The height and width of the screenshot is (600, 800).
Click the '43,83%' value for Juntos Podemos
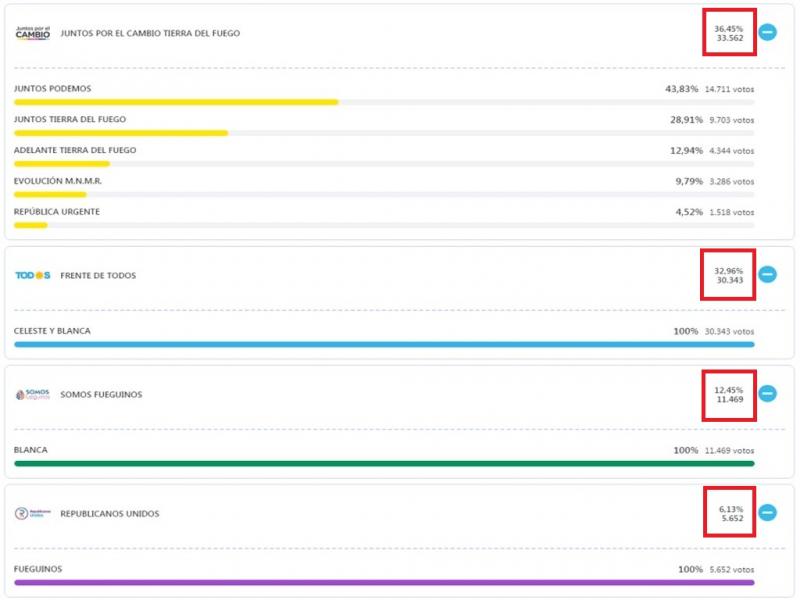click(x=682, y=89)
